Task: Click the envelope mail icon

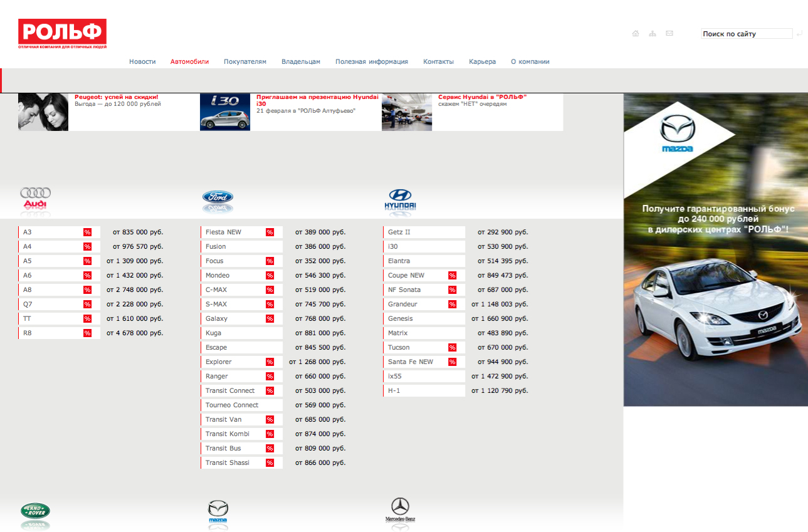Action: pyautogui.click(x=669, y=34)
